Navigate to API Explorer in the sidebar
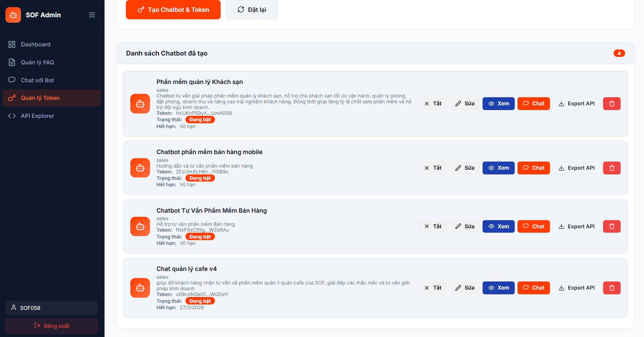The image size is (644, 337). [x=37, y=115]
